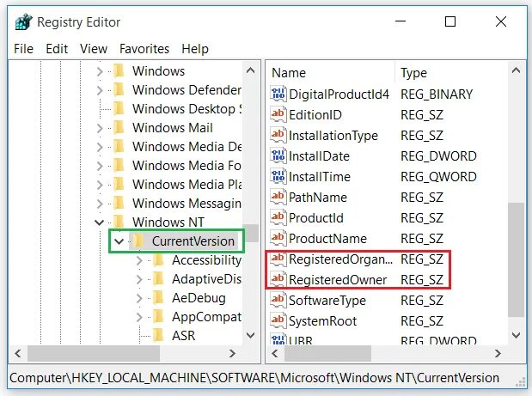Click tree pane scroll down arrow

tap(250, 336)
